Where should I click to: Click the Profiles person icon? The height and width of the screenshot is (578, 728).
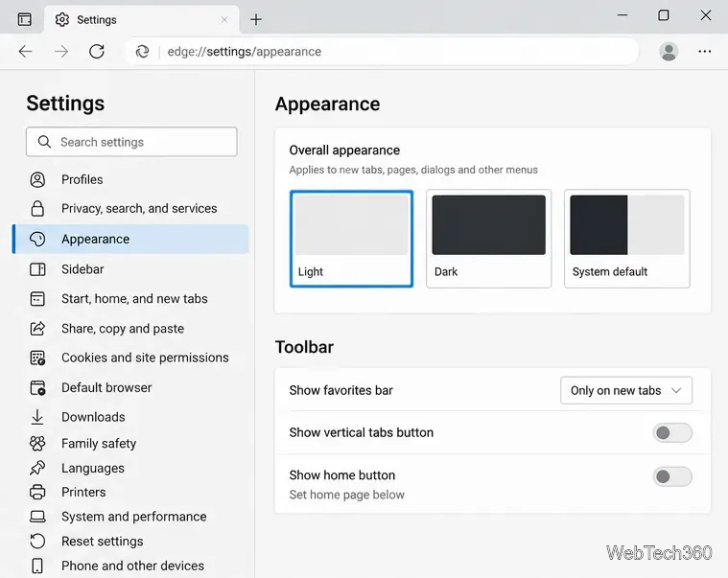click(37, 179)
